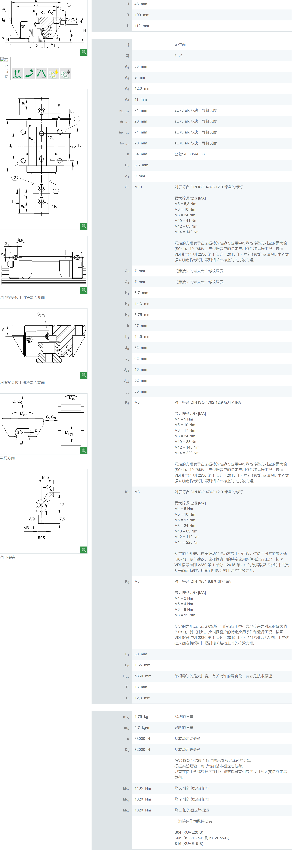Screen dimensions: 292x868
Task: Open the side-view drawing with G4 and JL6
Action: (x=43, y=265)
